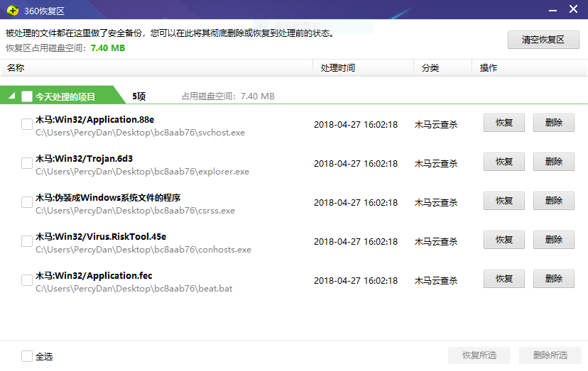588x371 pixels.
Task: Click 恢复所选 button at bottom
Action: click(479, 355)
